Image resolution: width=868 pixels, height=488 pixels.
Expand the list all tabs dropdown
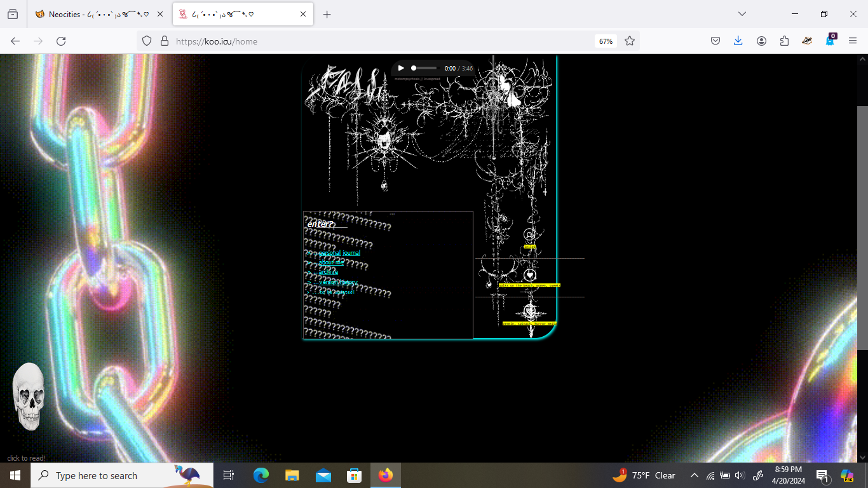pos(742,14)
